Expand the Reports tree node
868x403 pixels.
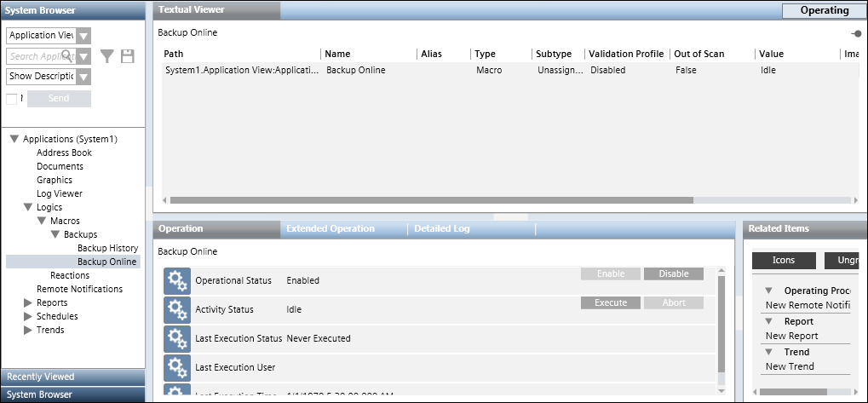[x=28, y=302]
